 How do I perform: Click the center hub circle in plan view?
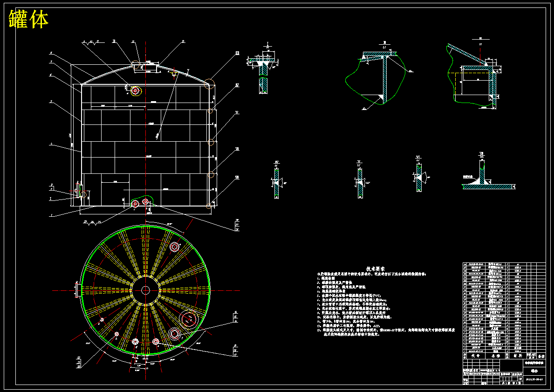(145, 290)
